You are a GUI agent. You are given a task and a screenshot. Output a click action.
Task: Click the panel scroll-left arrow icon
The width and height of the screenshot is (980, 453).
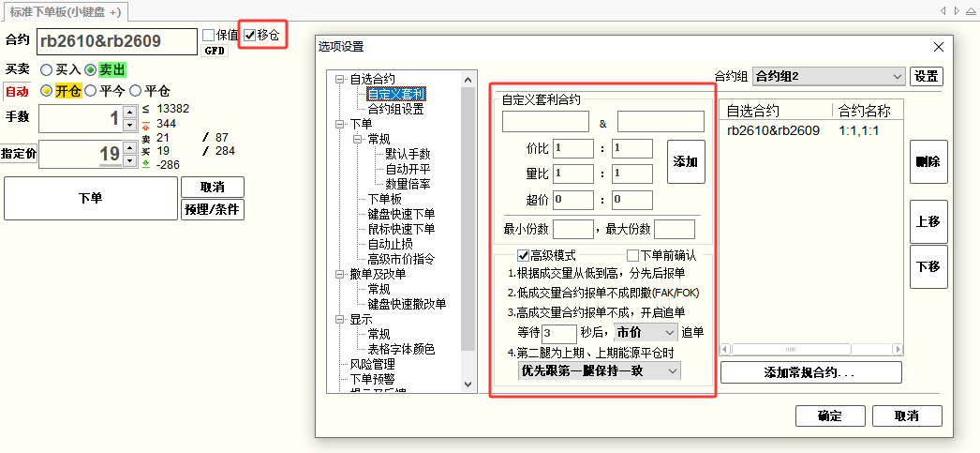click(943, 10)
